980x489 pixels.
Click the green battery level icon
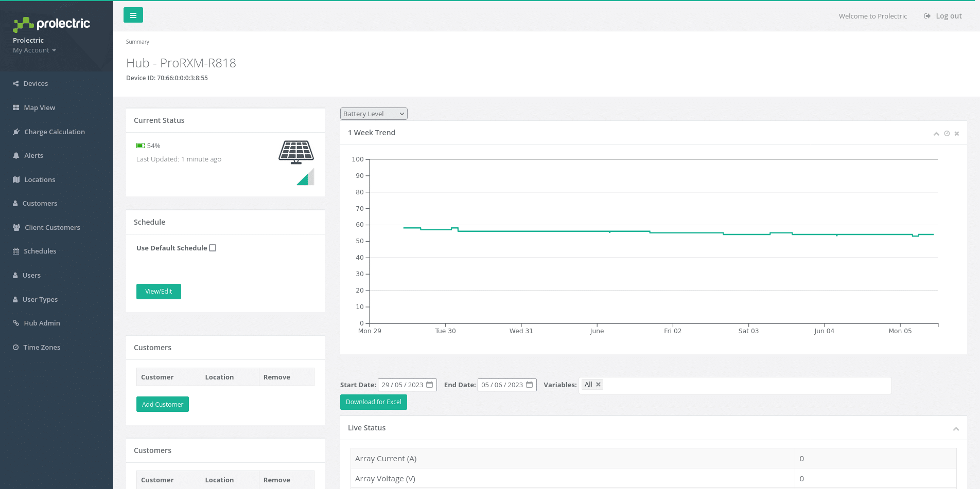pyautogui.click(x=141, y=146)
